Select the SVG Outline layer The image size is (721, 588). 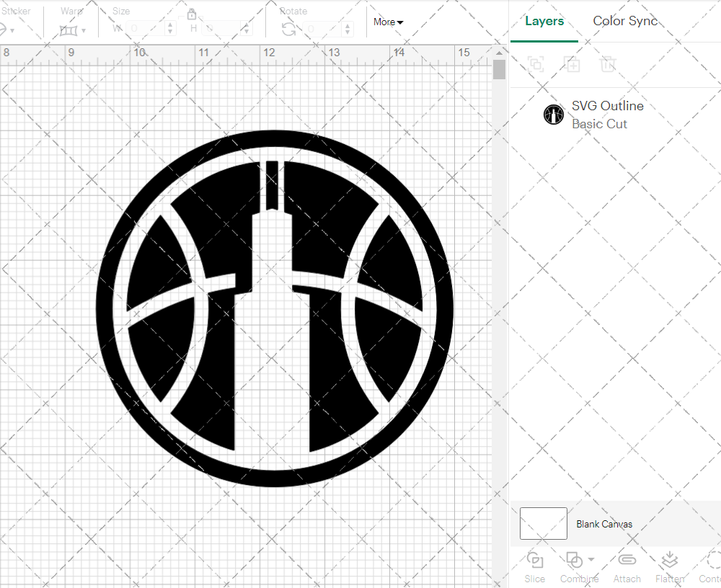[x=608, y=106]
